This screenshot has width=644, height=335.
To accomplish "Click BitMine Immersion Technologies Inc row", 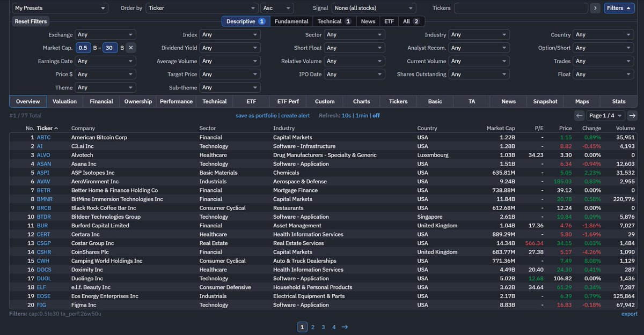I will coord(322,199).
